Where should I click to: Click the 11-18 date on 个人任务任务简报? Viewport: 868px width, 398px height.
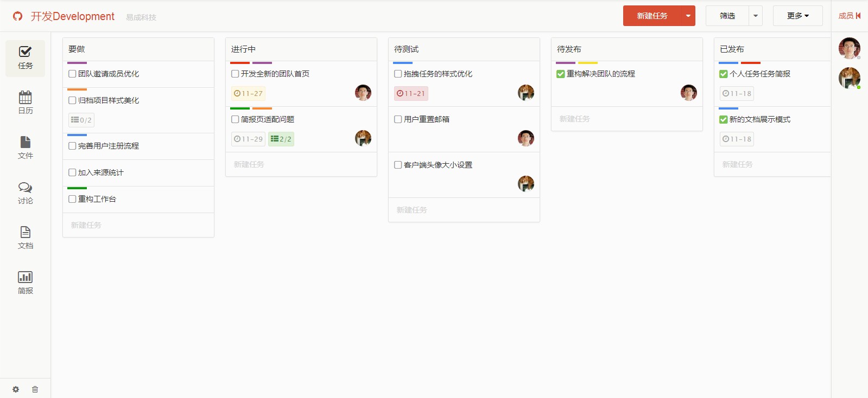click(737, 93)
